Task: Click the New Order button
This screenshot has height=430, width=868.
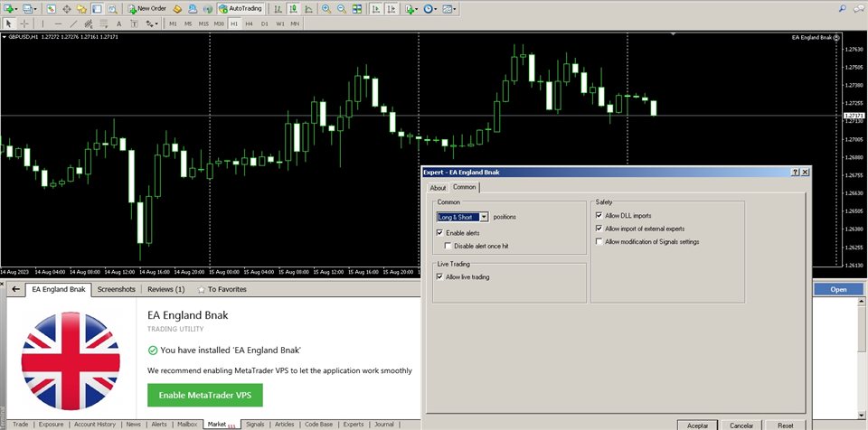Action: [146, 9]
